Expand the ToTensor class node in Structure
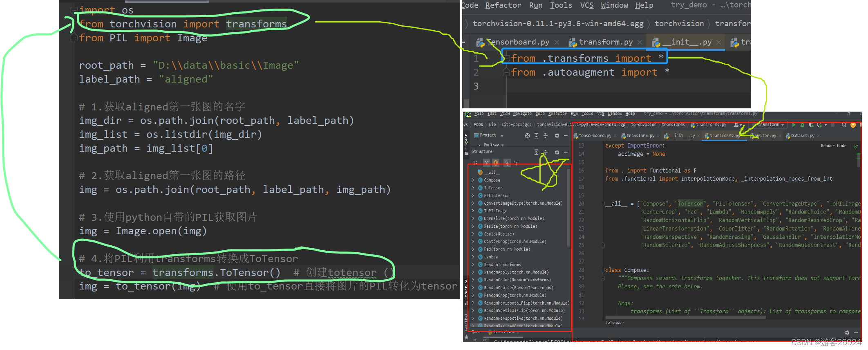The image size is (868, 350). (x=473, y=188)
